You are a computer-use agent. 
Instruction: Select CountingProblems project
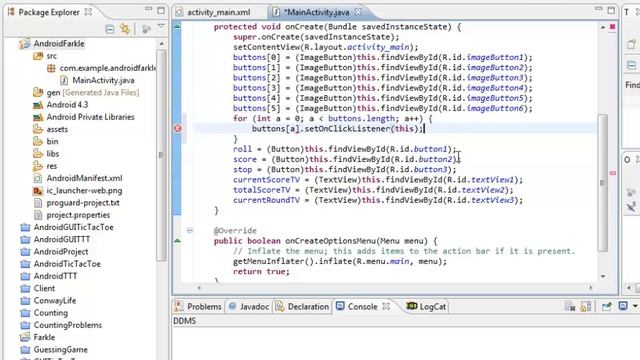click(x=68, y=325)
